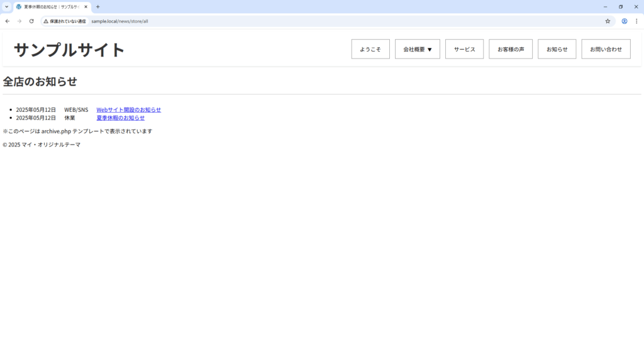Click the © 2025 マイ・オリジナルテーマ footer

pyautogui.click(x=42, y=145)
